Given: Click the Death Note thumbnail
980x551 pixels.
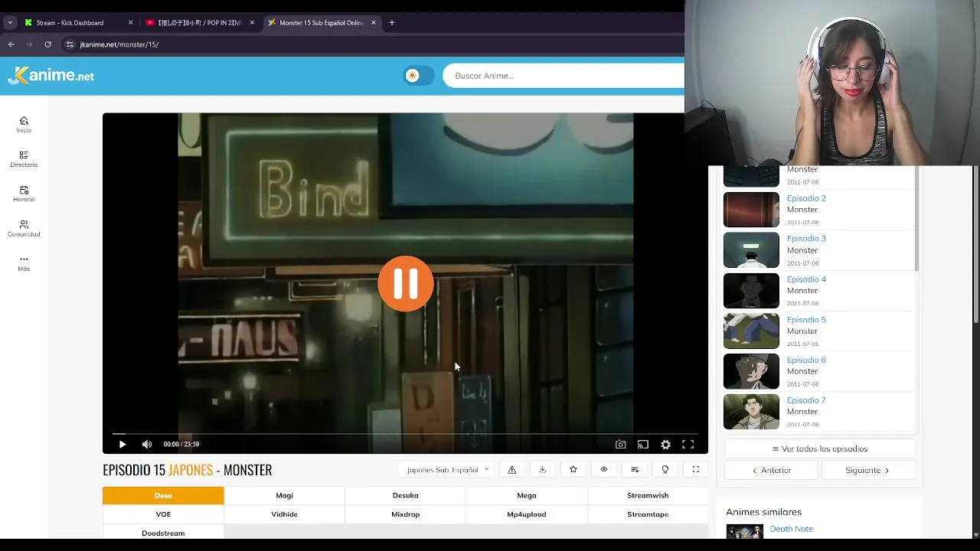Looking at the screenshot, I should click(745, 531).
